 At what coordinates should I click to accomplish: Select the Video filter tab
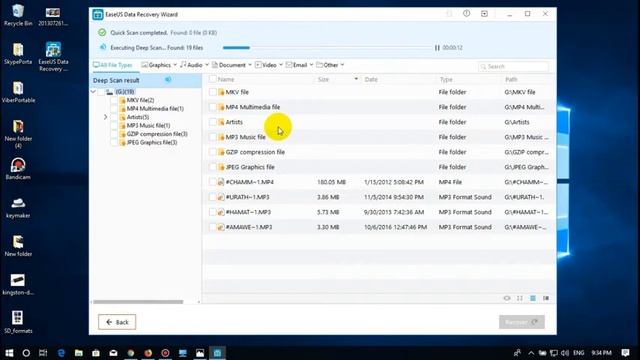click(x=266, y=65)
